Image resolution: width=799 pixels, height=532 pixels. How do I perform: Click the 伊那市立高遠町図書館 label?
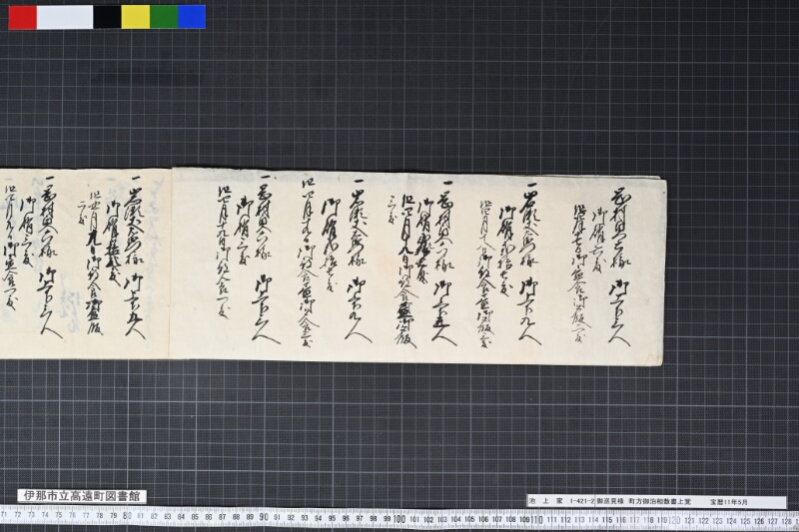82,496
